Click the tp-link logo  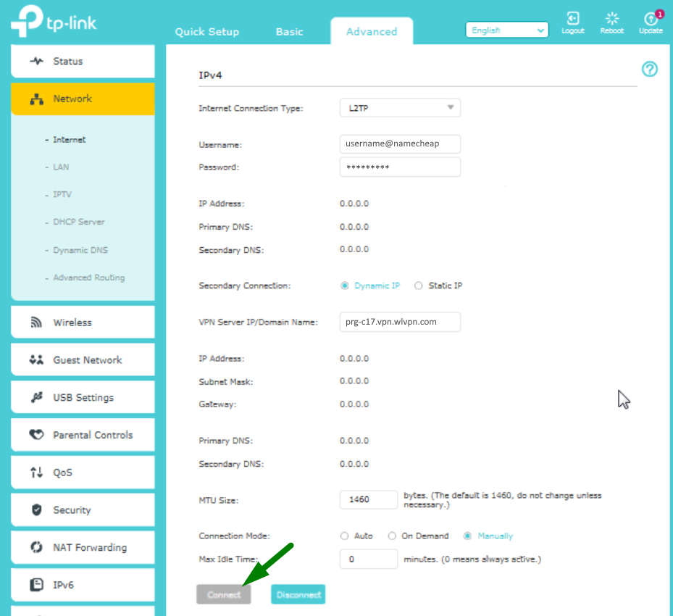(x=54, y=21)
